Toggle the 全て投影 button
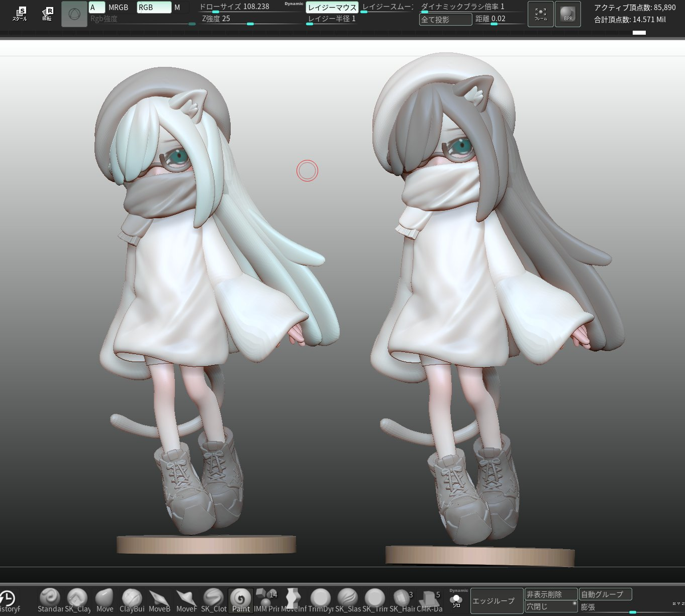The width and height of the screenshot is (685, 616). pos(446,20)
